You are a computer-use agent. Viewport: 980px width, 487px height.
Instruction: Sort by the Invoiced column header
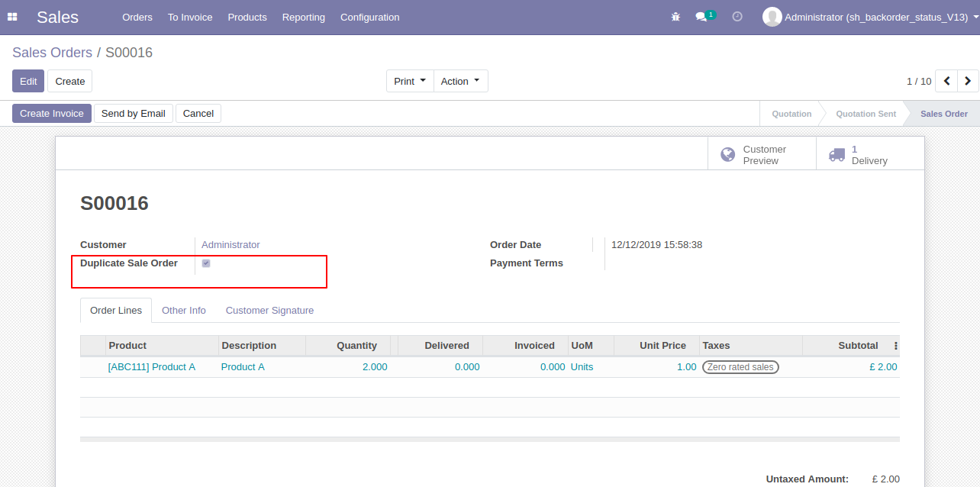point(526,346)
